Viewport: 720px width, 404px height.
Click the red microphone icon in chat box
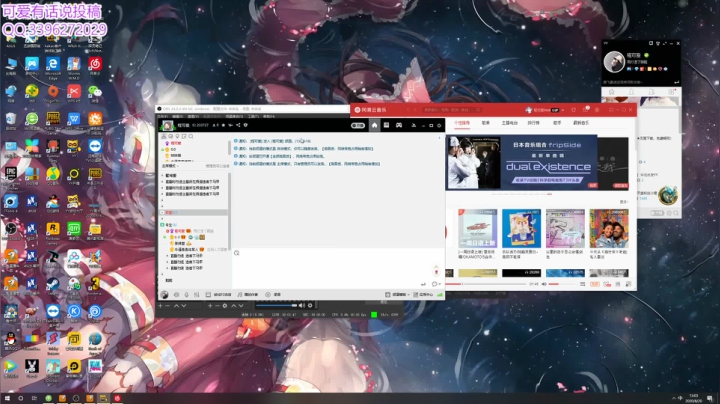click(x=436, y=271)
